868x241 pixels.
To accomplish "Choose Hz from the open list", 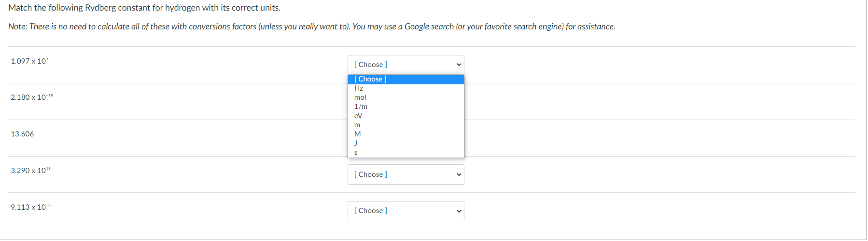I will point(359,88).
